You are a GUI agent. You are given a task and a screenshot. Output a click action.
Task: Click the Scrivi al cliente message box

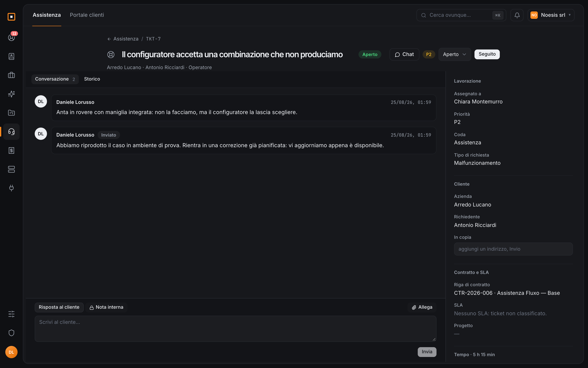(235, 329)
